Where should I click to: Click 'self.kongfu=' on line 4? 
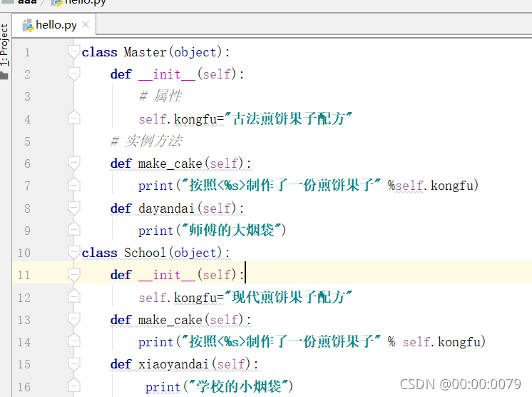pyautogui.click(x=181, y=119)
